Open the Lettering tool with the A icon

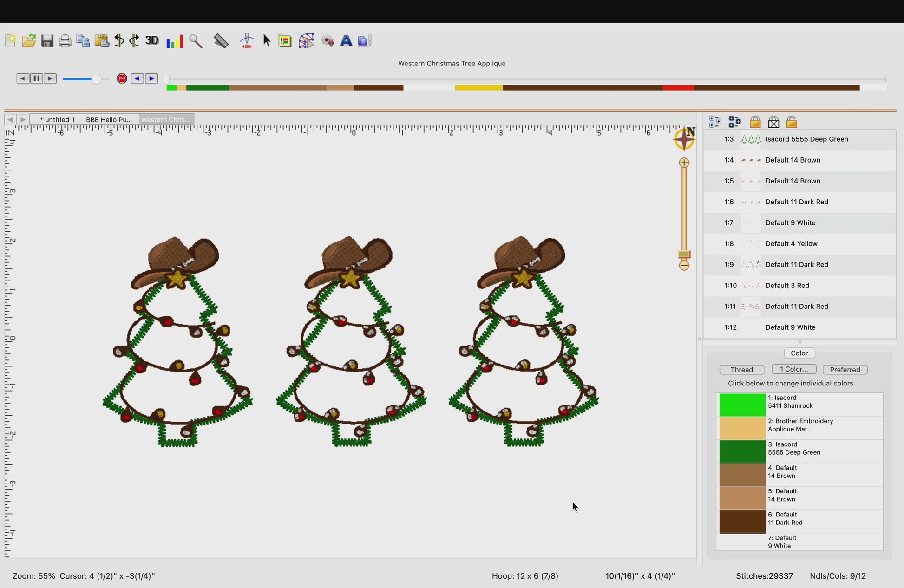346,41
